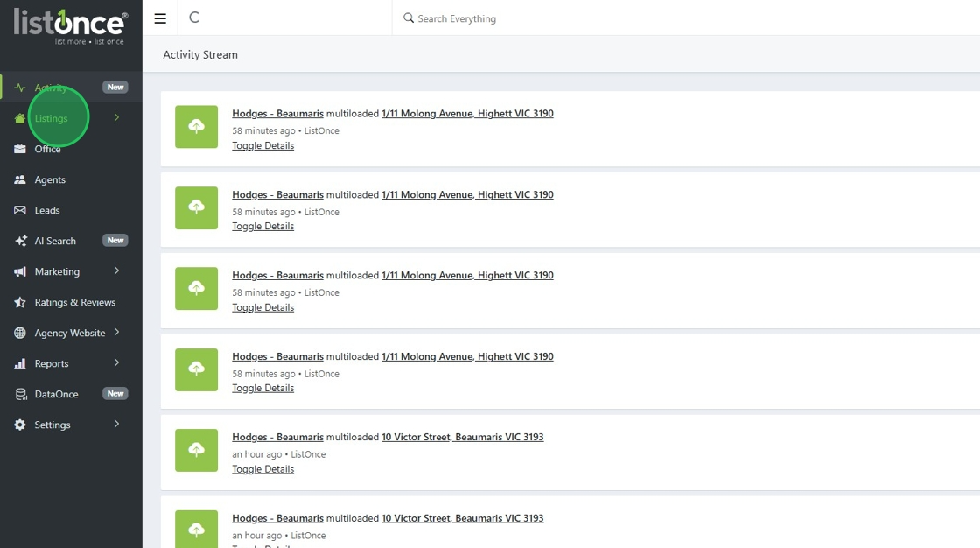980x548 pixels.
Task: Open the Reports menu item
Action: (x=52, y=363)
